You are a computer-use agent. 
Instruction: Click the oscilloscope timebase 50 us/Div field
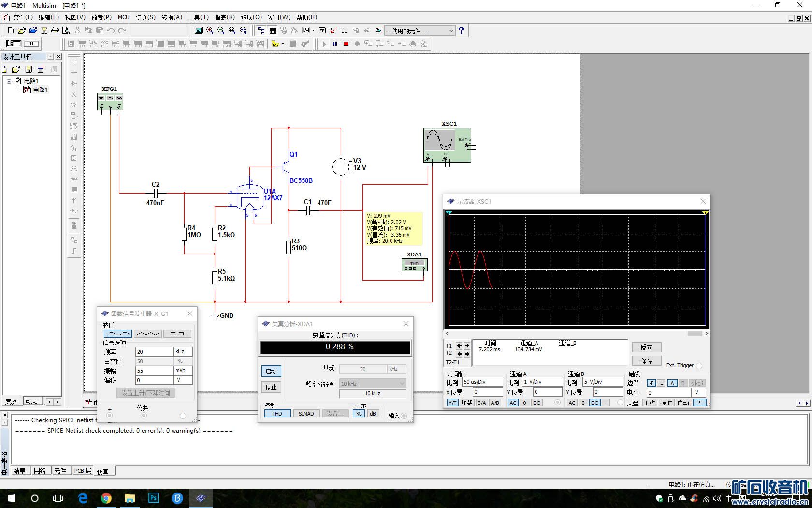coord(483,382)
